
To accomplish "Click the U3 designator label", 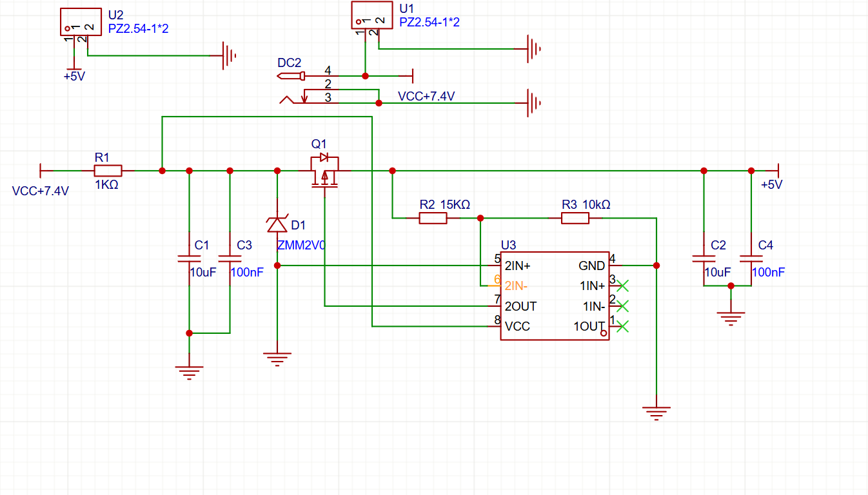I will (x=509, y=245).
